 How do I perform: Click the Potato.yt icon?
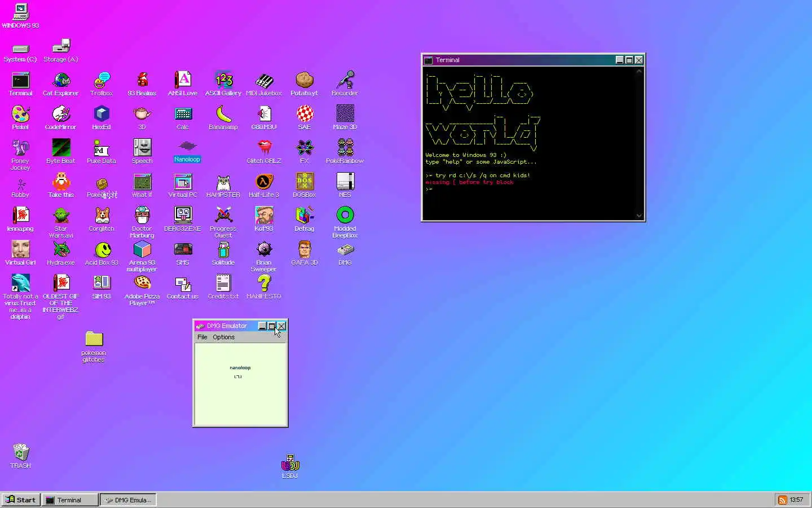pos(304,84)
